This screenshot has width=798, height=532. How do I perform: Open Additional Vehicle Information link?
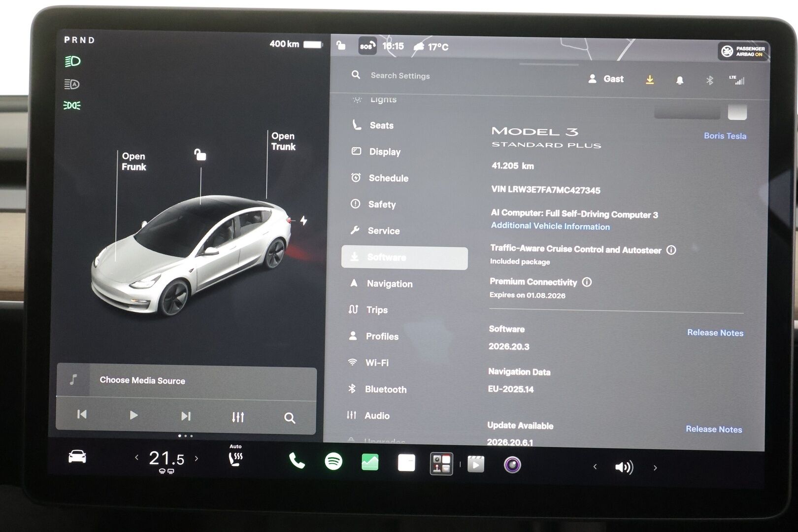point(550,226)
